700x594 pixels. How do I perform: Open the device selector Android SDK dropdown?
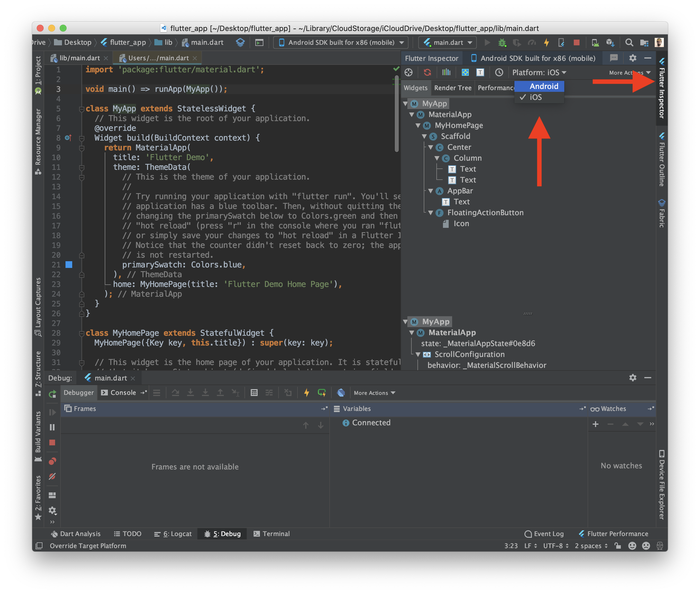(x=341, y=43)
